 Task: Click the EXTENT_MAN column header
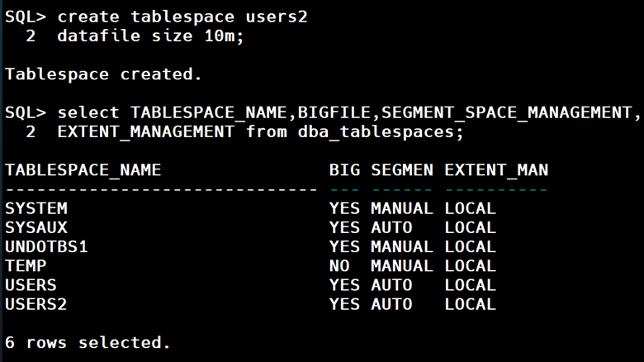[x=495, y=170]
